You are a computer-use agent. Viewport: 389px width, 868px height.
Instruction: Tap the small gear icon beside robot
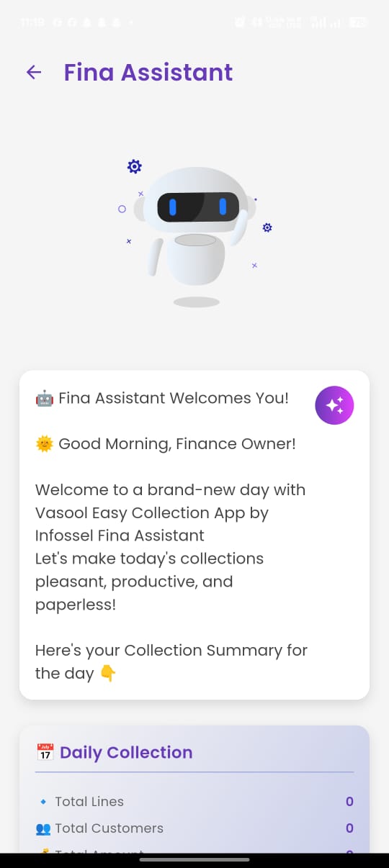click(267, 227)
